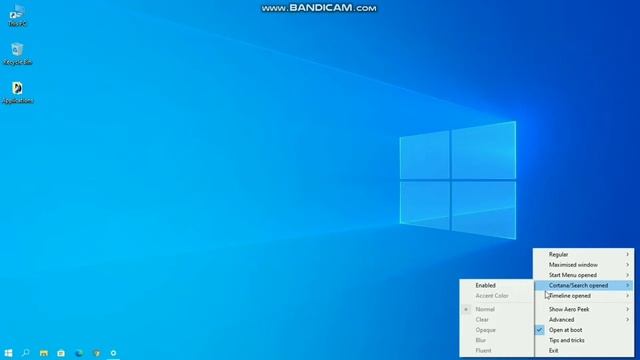Open File Explorer from the taskbar
Screen dimensions: 640x360
point(44,353)
